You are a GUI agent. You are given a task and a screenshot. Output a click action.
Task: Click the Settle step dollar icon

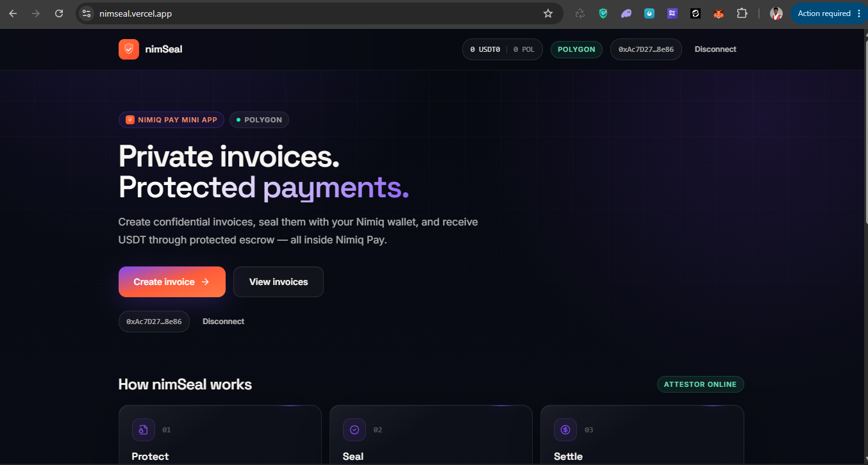pos(565,430)
